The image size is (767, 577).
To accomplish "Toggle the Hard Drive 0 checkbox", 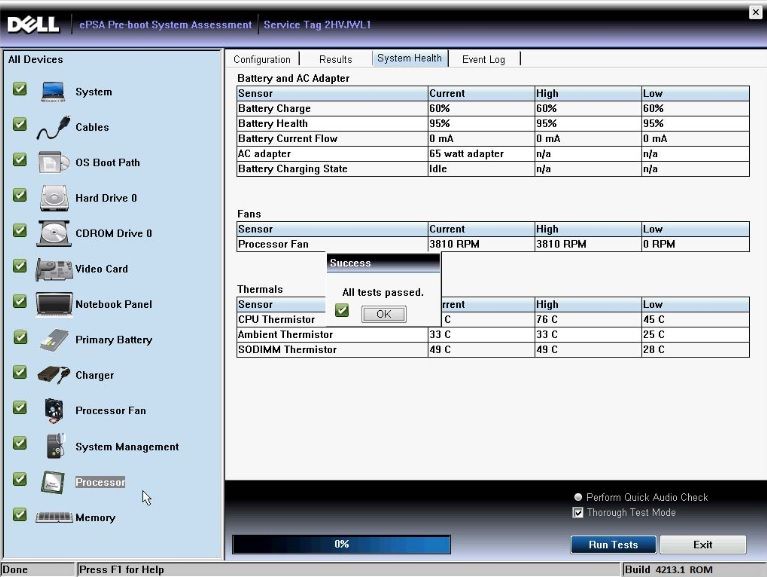I will pos(20,195).
